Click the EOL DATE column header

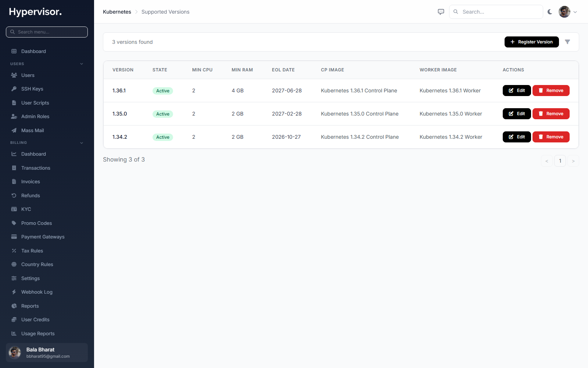283,70
